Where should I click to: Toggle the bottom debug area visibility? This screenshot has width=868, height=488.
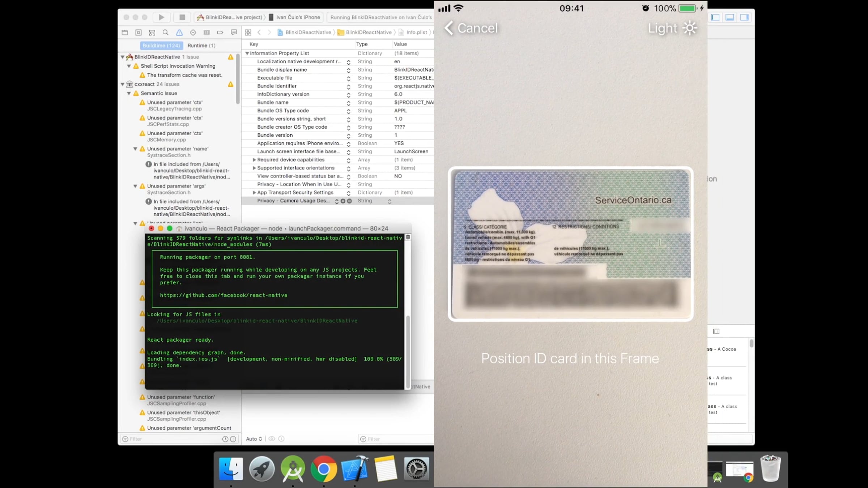click(x=729, y=17)
